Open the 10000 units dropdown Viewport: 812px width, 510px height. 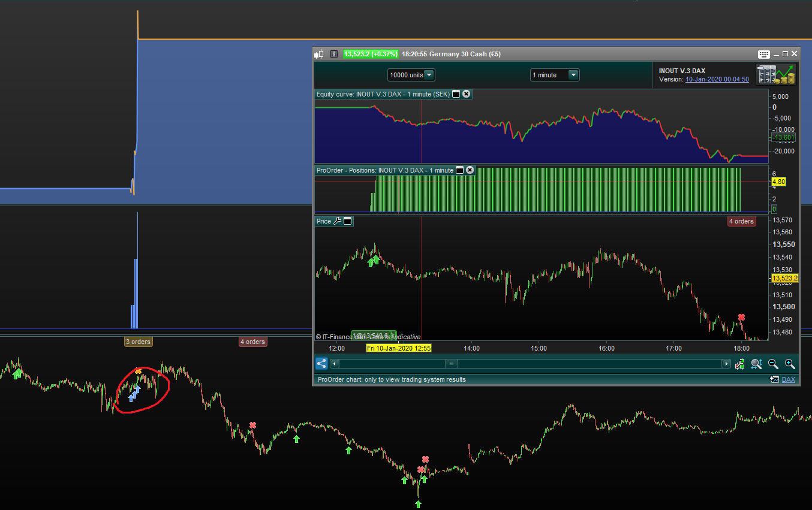[411, 75]
